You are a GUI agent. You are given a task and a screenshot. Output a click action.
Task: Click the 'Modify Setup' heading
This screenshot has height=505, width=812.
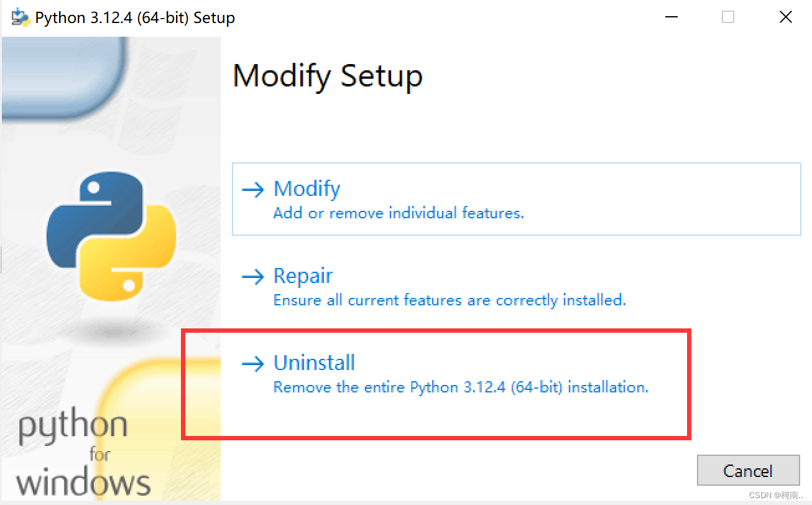328,76
